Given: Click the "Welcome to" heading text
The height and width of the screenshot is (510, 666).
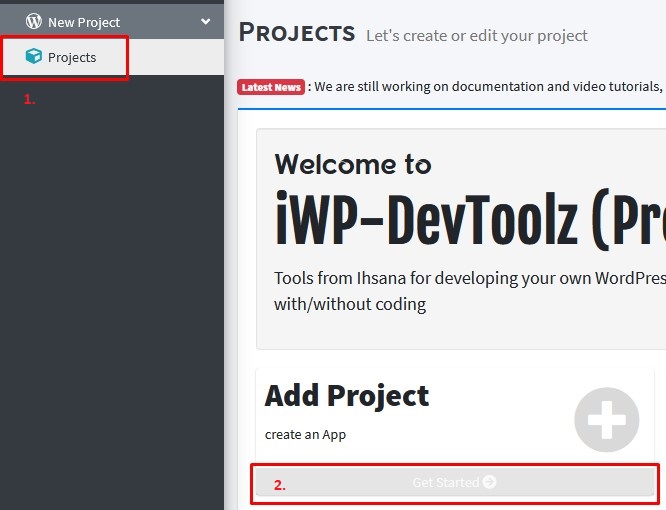Looking at the screenshot, I should [353, 164].
